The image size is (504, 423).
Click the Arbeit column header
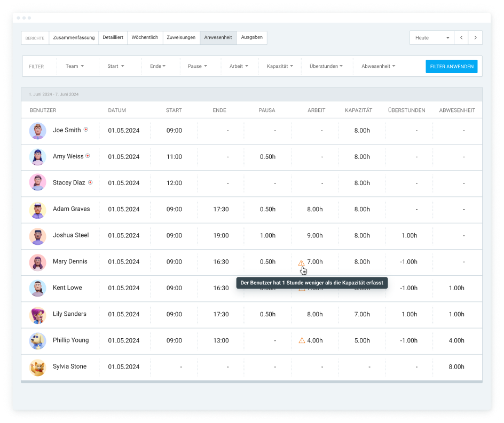pos(316,110)
